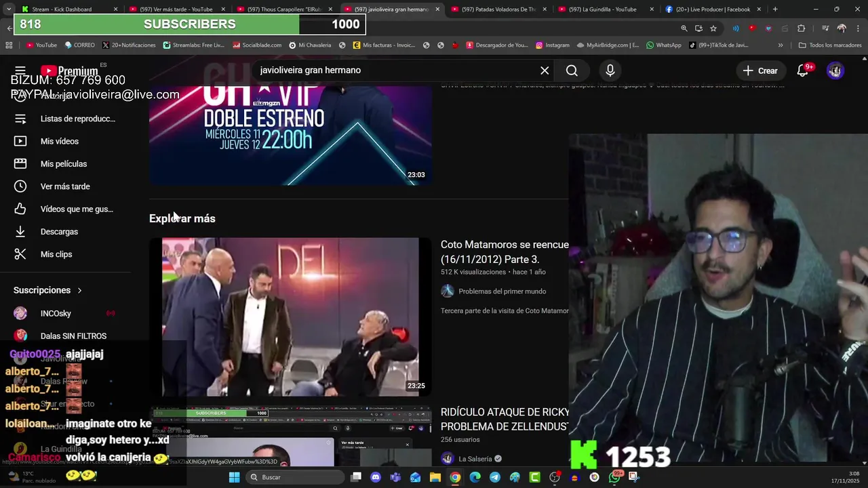Open Discord from taskbar
The image size is (868, 488).
(376, 477)
